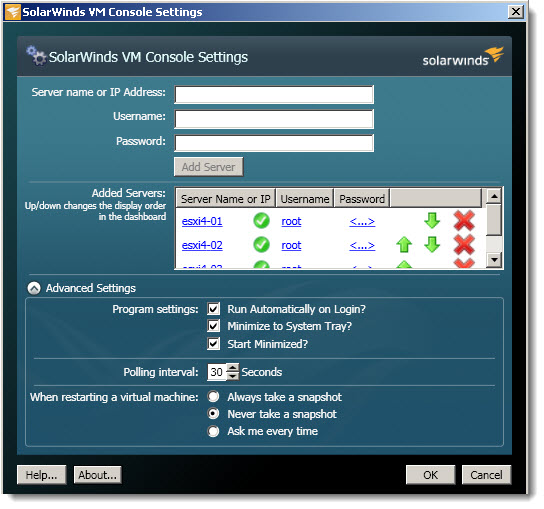This screenshot has height=509, width=544.
Task: Edit root username for esxi4-02
Action: 291,245
